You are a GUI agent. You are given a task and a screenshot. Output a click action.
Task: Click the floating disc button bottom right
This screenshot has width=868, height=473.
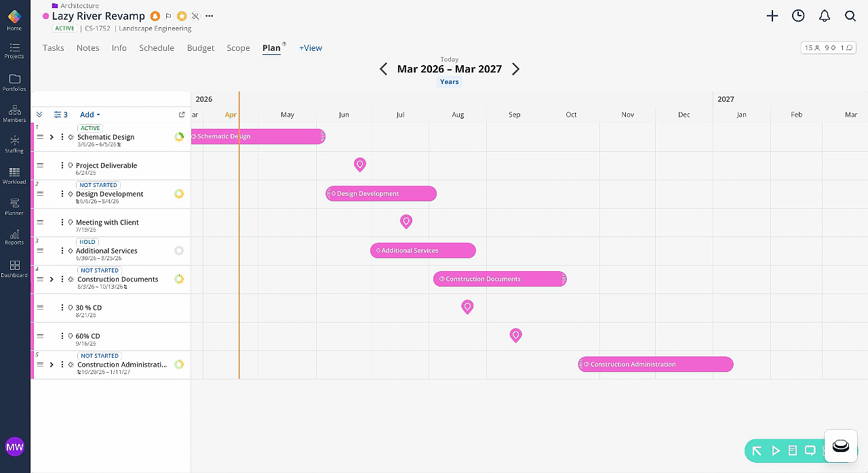coord(840,446)
